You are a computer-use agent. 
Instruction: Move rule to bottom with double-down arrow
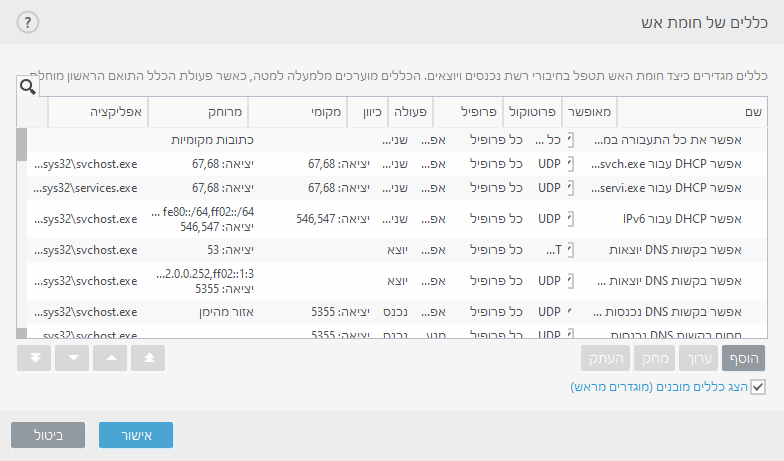34,358
